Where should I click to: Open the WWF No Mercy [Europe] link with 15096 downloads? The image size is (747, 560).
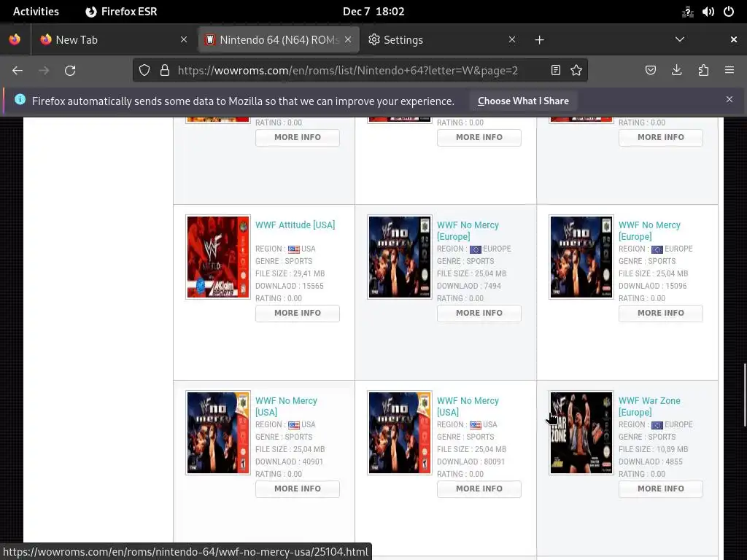(x=649, y=230)
